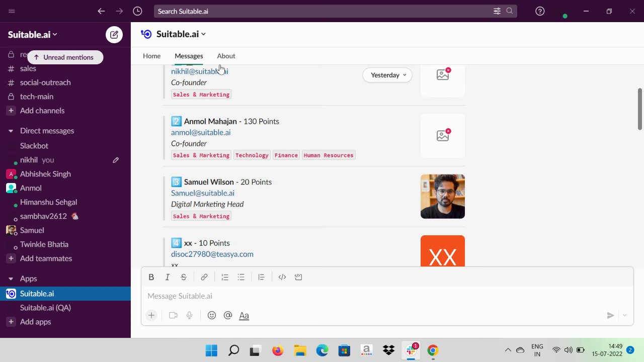
Task: Apply blockquote formatting
Action: pos(261,277)
